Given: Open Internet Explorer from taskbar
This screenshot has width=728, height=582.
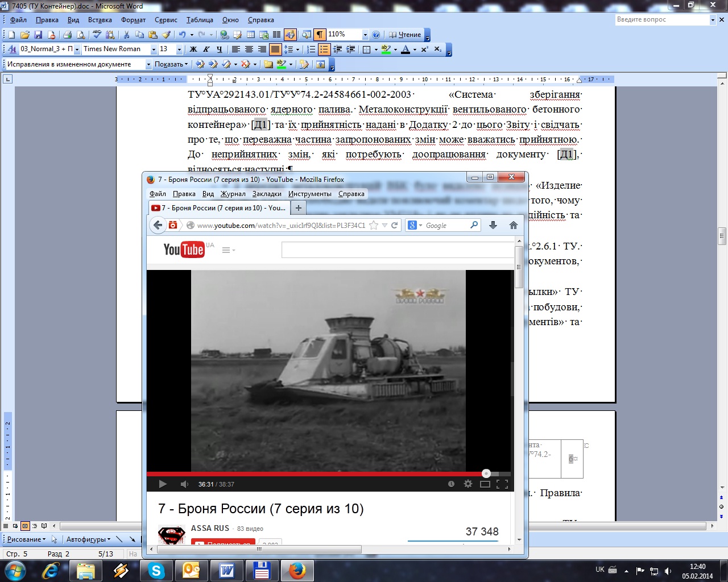Looking at the screenshot, I should (51, 571).
